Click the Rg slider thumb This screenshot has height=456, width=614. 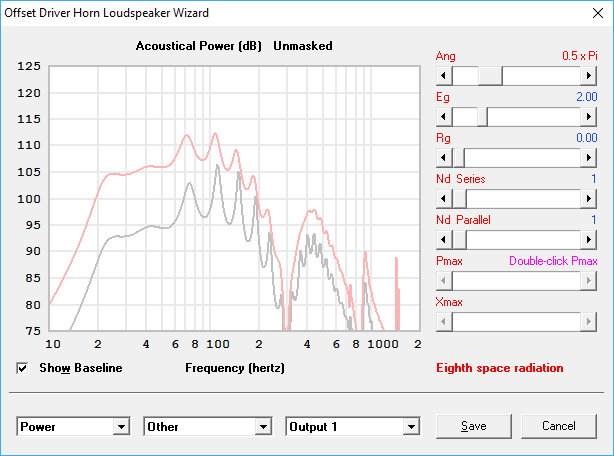tap(459, 158)
